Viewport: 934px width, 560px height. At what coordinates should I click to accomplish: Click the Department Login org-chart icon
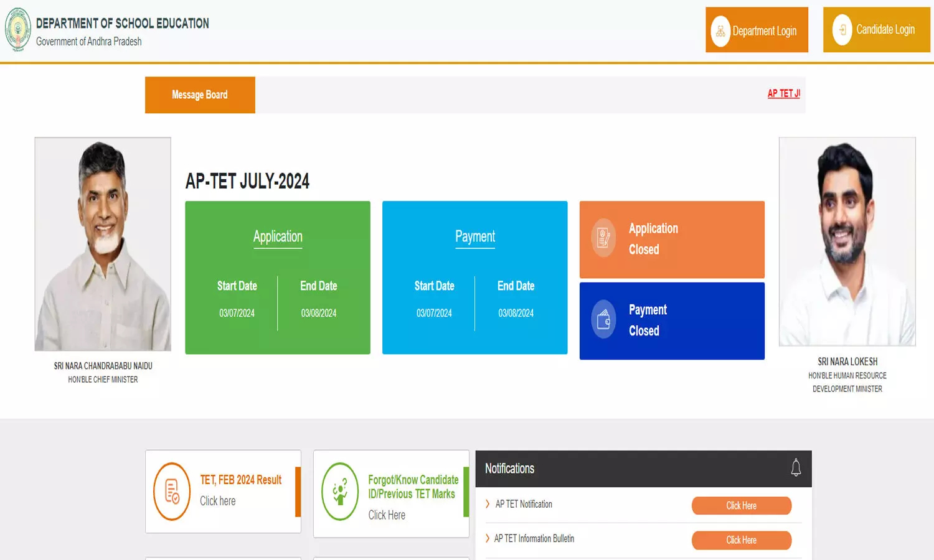720,31
